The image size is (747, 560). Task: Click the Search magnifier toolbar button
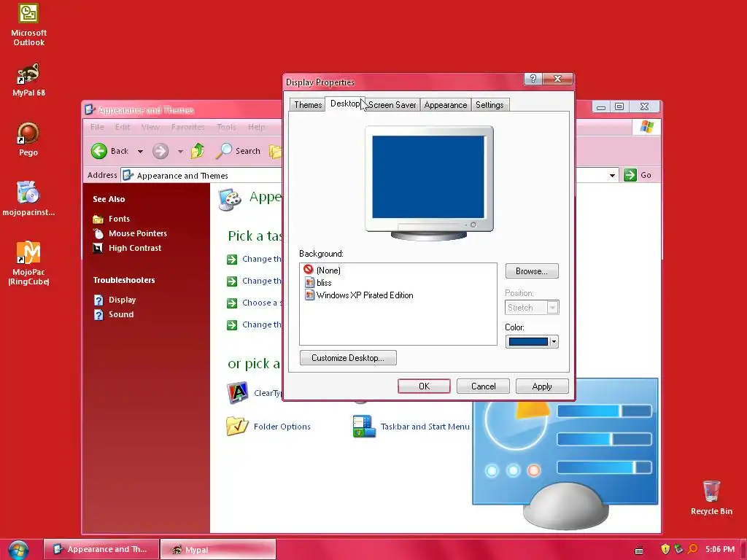click(x=238, y=151)
